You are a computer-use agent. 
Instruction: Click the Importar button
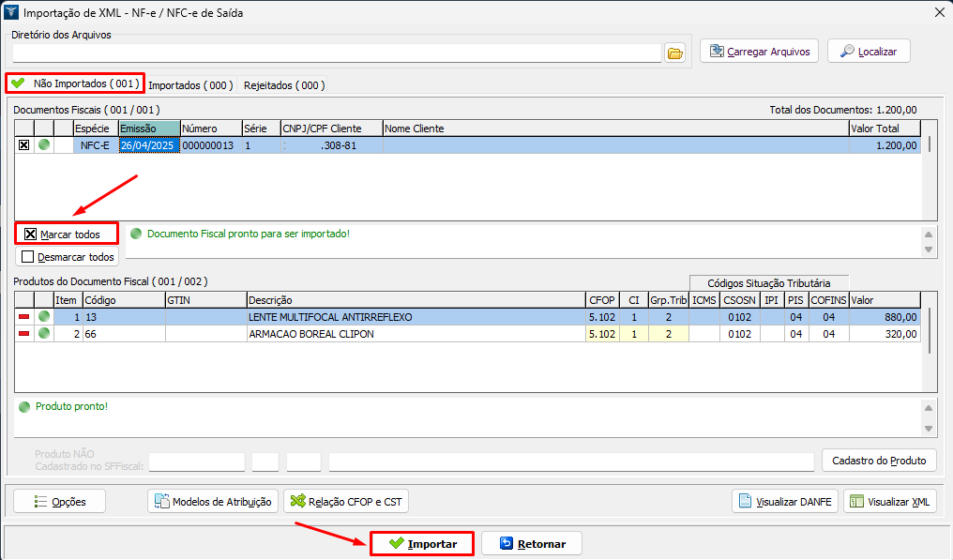421,544
